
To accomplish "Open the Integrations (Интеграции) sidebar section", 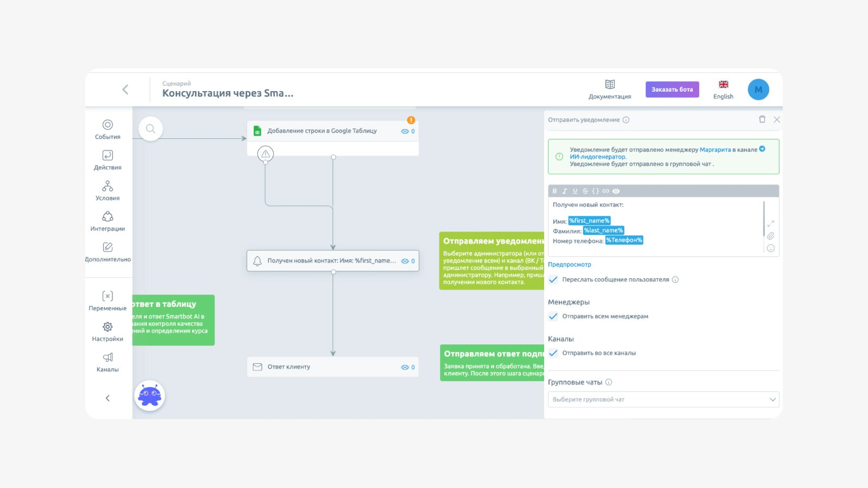I will 107,221.
